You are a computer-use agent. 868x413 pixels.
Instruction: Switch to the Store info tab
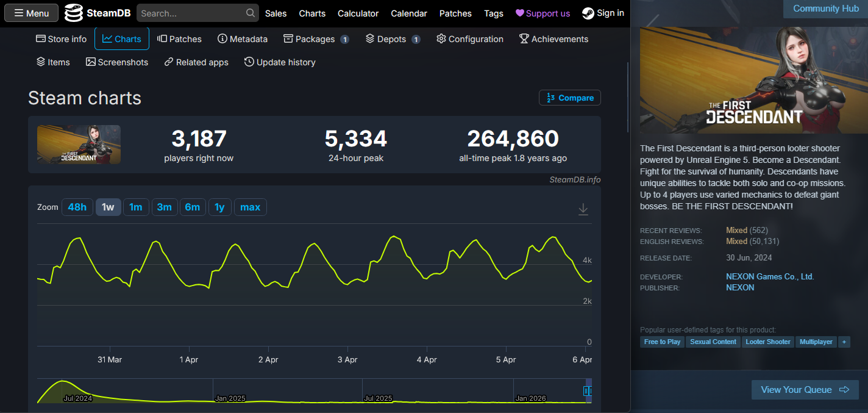tap(62, 39)
